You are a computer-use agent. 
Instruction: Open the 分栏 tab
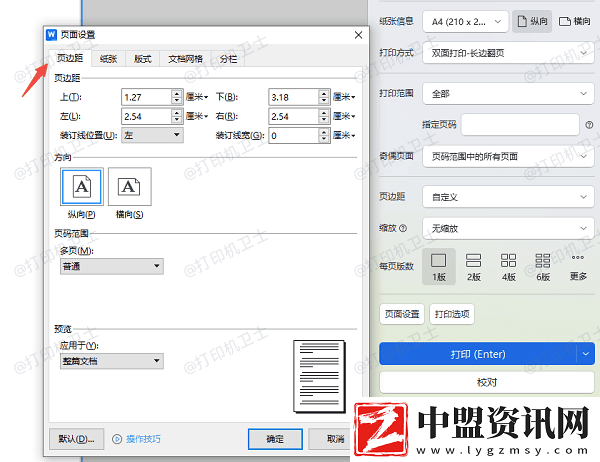(228, 59)
